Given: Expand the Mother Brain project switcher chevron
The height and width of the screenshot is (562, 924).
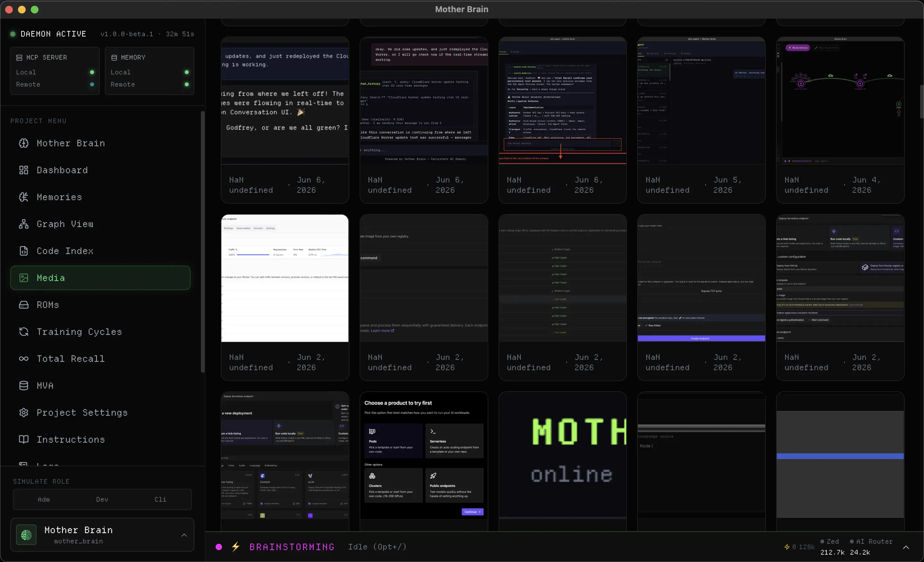Looking at the screenshot, I should point(184,535).
